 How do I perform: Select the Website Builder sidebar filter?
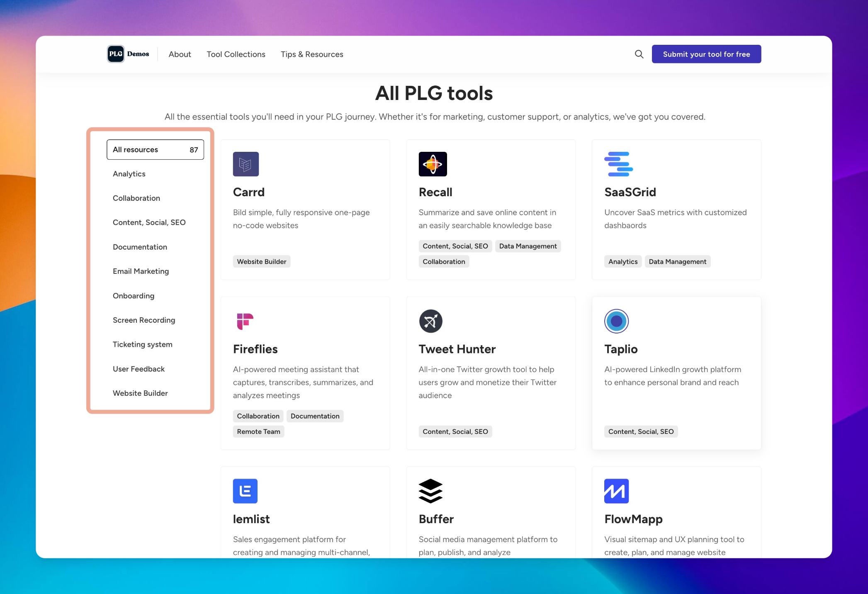pyautogui.click(x=140, y=393)
